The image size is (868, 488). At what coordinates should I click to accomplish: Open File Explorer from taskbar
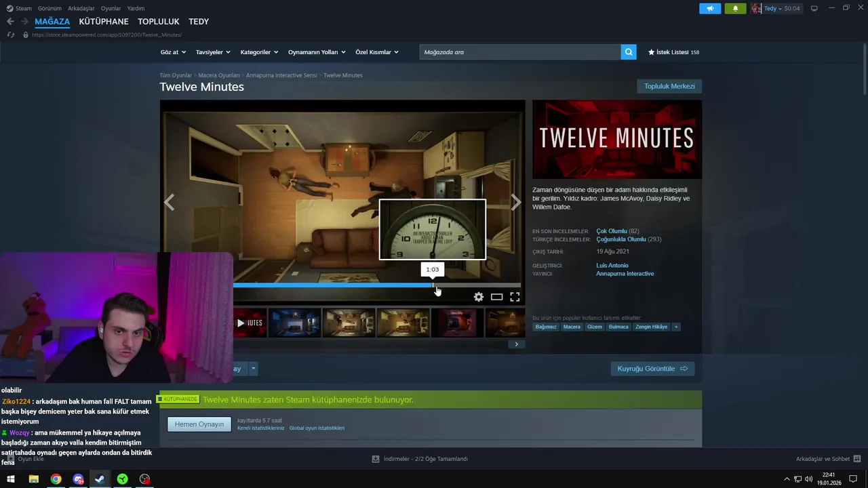point(33,479)
